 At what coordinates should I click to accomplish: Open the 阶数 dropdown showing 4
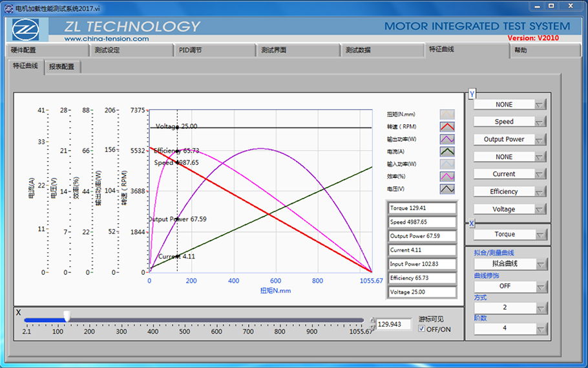510,329
